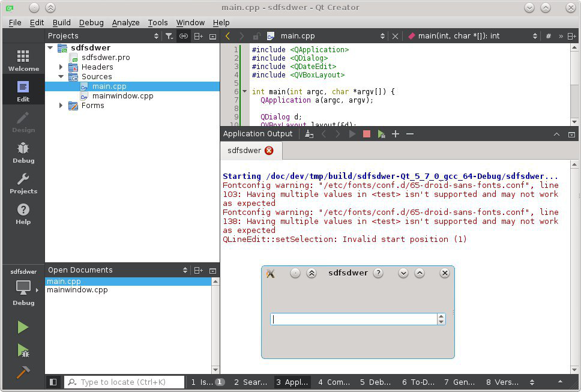Open the Welcome mode
This screenshot has width=581, height=392.
coord(23,60)
